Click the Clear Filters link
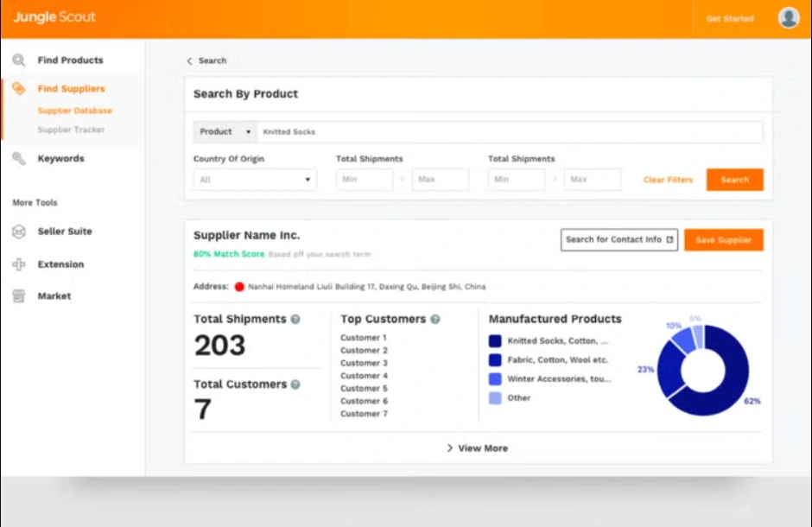This screenshot has height=527, width=812. point(668,180)
